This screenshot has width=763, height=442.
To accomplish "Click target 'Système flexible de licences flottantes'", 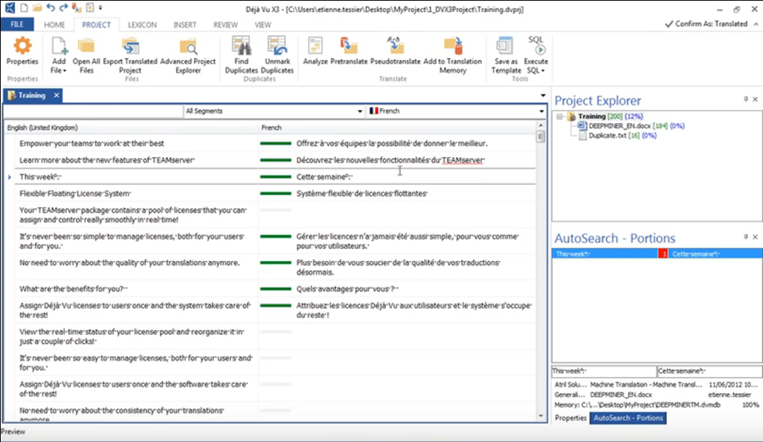I will (x=362, y=194).
